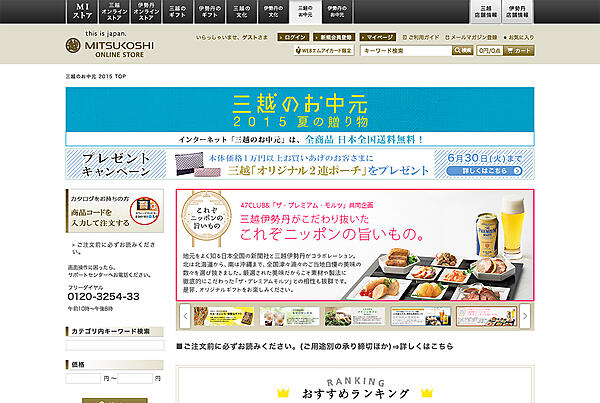Open 伊勢丹 店舗情報 button
This screenshot has height=403, width=600.
(517, 11)
